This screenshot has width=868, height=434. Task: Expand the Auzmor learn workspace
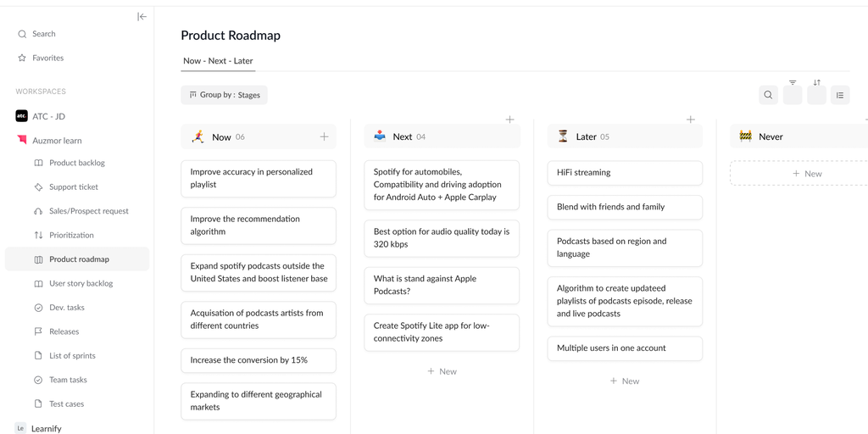pyautogui.click(x=48, y=141)
